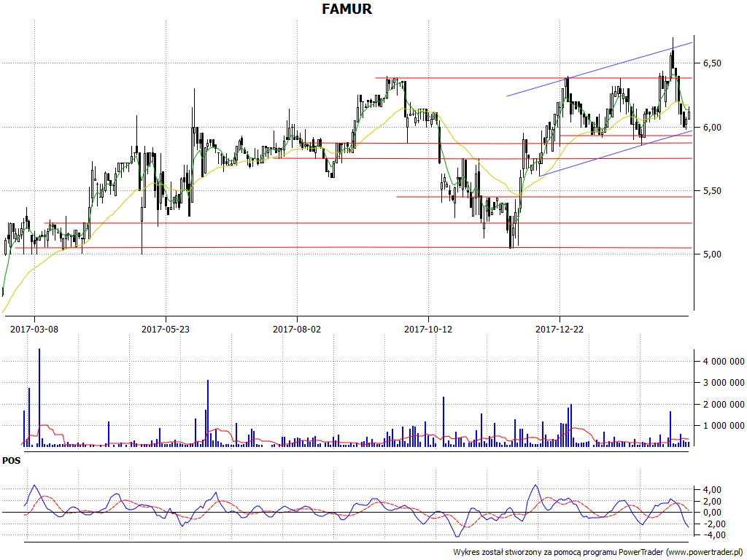Click the 4 000 000 volume label

point(724,362)
